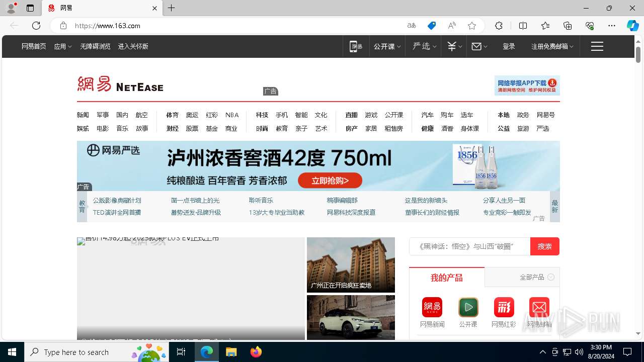This screenshot has height=362, width=644.
Task: Open the hamburger menu on NetEase bar
Action: [x=597, y=46]
